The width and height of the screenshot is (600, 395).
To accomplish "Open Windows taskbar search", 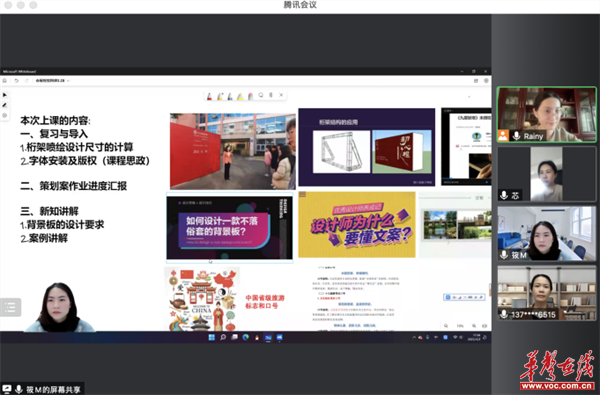I will pos(223,337).
